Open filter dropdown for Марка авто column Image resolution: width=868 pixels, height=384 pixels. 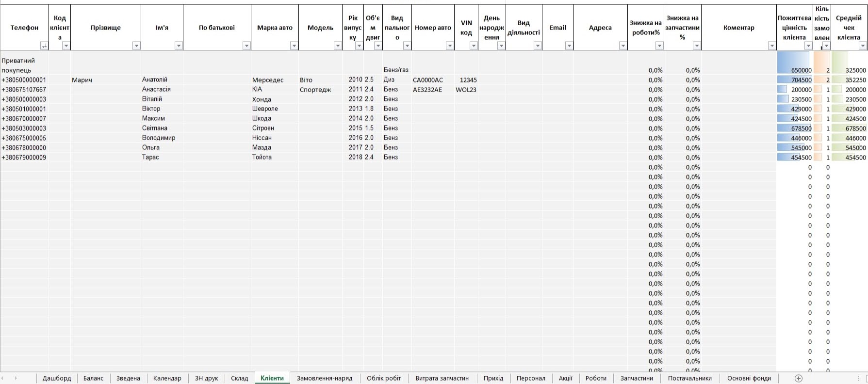(294, 46)
